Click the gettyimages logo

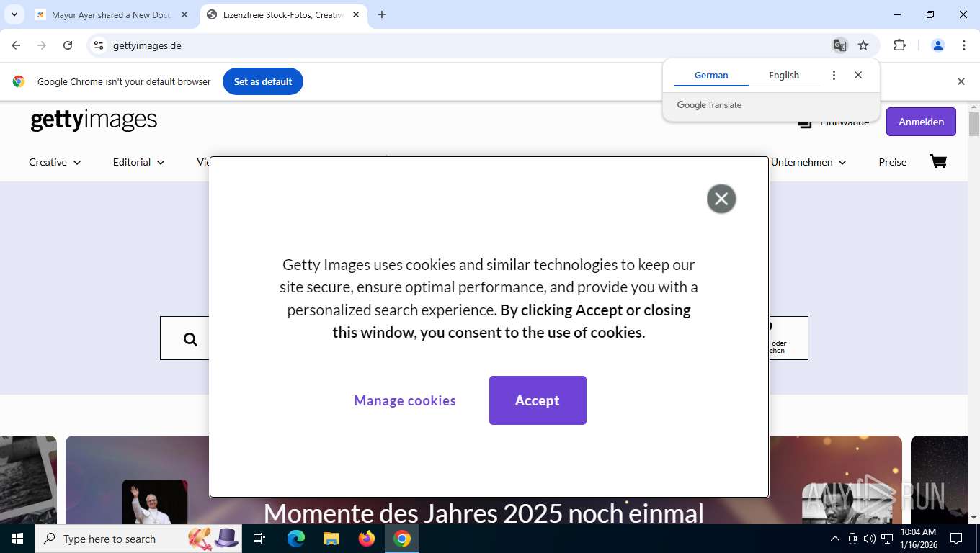[94, 120]
